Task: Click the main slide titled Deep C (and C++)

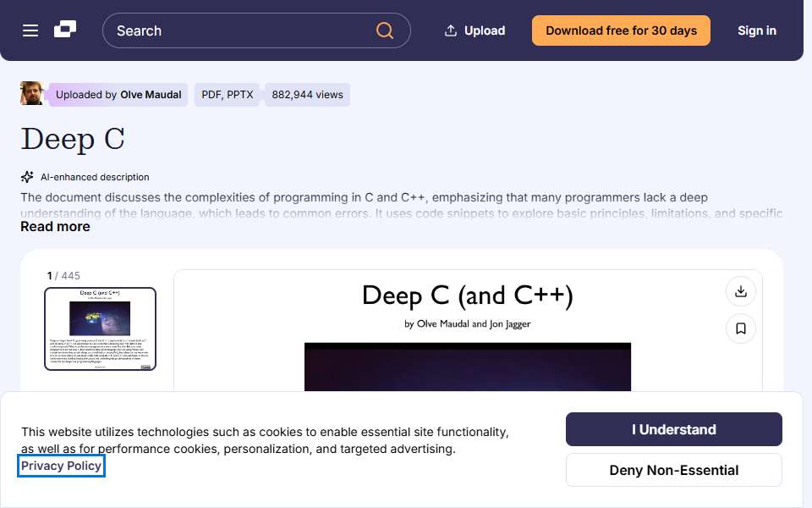Action: pos(468,330)
